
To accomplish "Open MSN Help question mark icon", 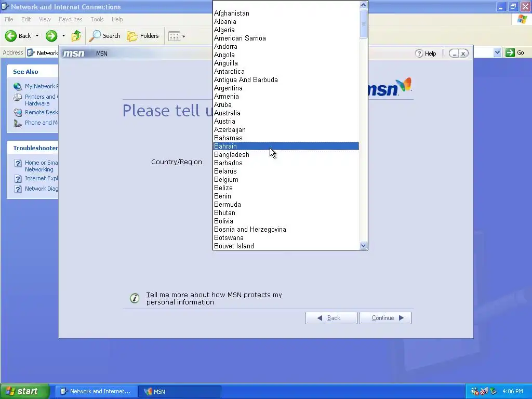I will [419, 54].
